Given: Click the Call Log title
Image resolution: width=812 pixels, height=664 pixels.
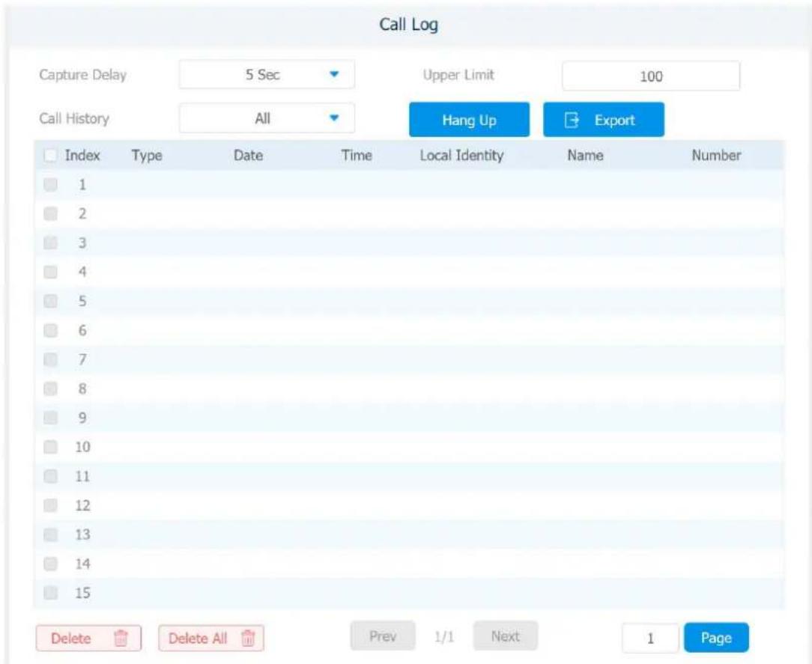Looking at the screenshot, I should tap(408, 24).
